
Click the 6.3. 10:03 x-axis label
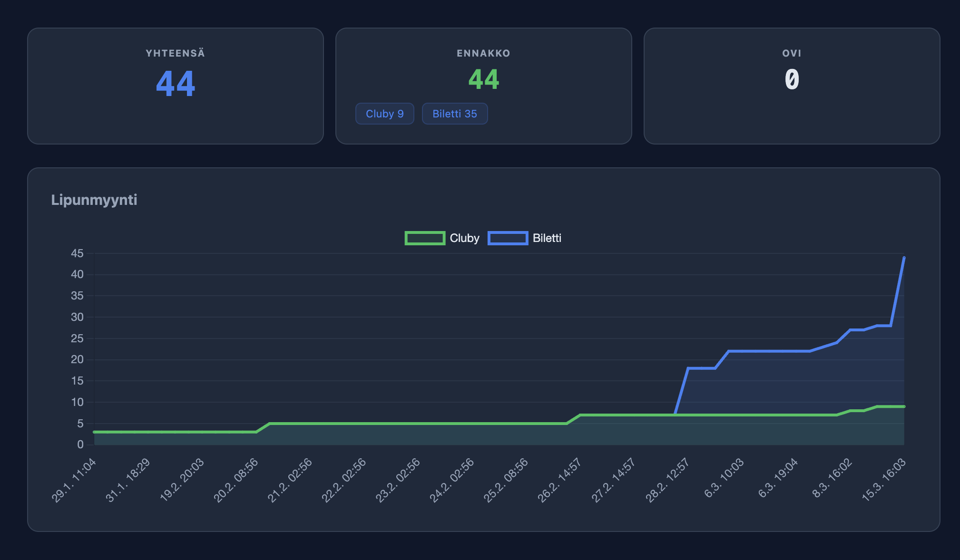(724, 478)
